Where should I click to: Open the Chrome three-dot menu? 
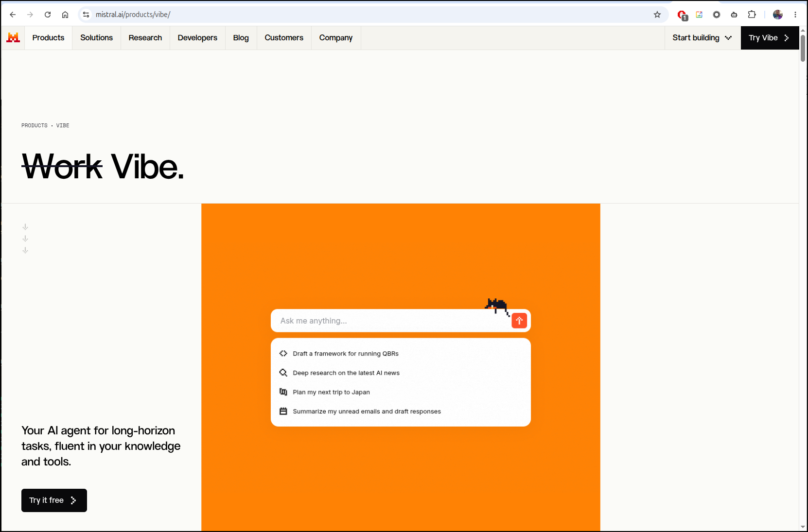click(x=795, y=15)
